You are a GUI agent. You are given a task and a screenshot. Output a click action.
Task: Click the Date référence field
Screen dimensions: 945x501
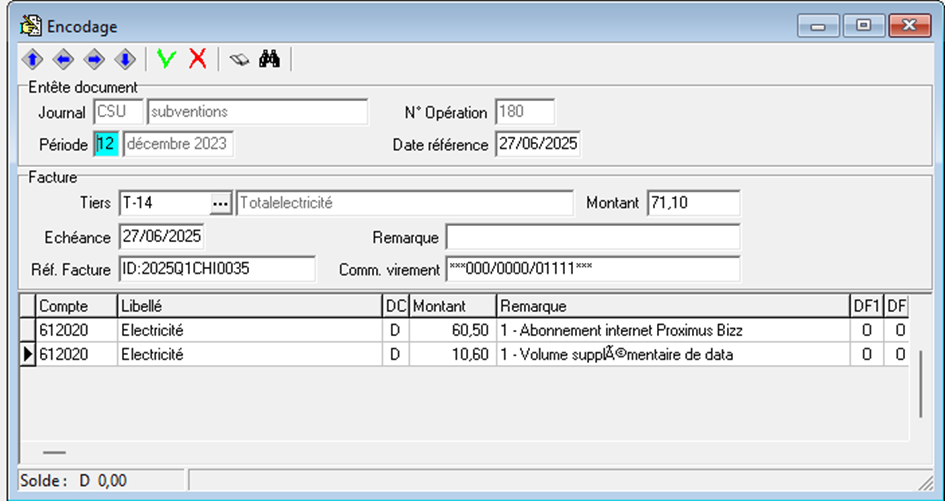pyautogui.click(x=536, y=145)
